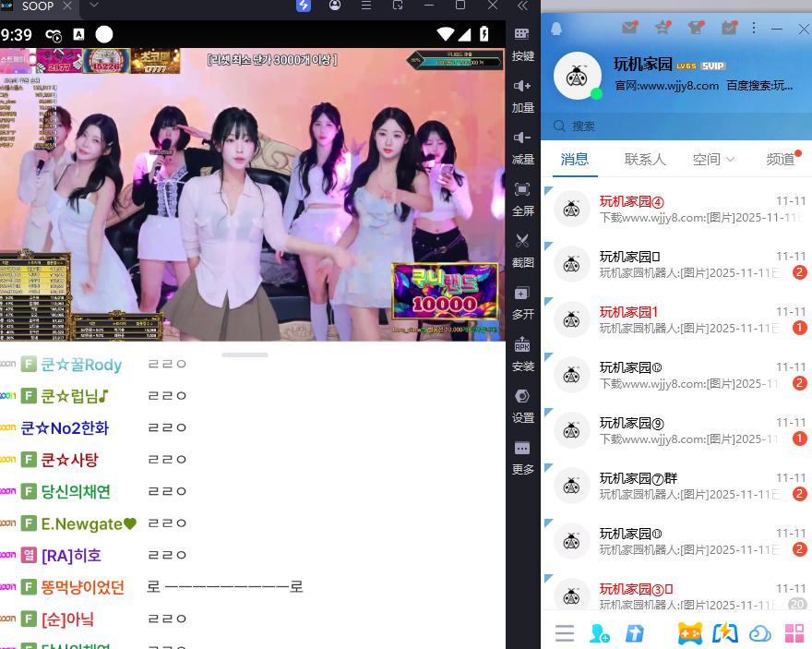Expand 更多 more tools menu
This screenshot has height=649, width=812.
tap(522, 455)
